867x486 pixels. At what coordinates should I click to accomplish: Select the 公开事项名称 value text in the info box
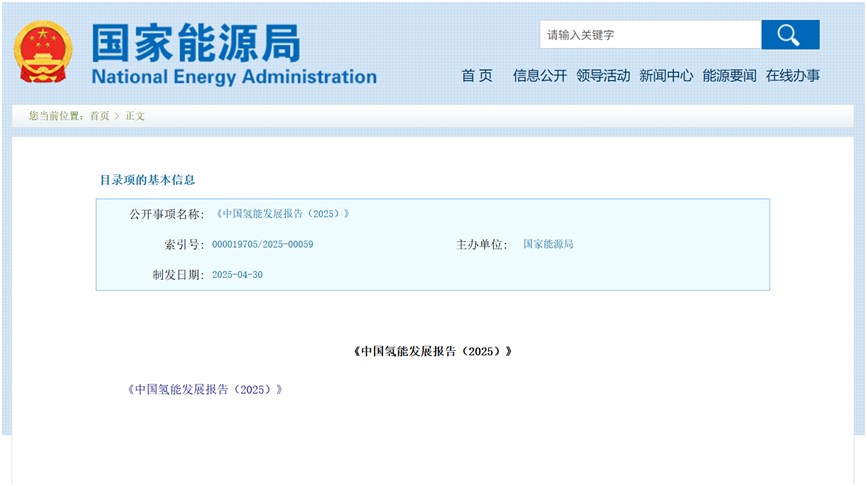[283, 214]
